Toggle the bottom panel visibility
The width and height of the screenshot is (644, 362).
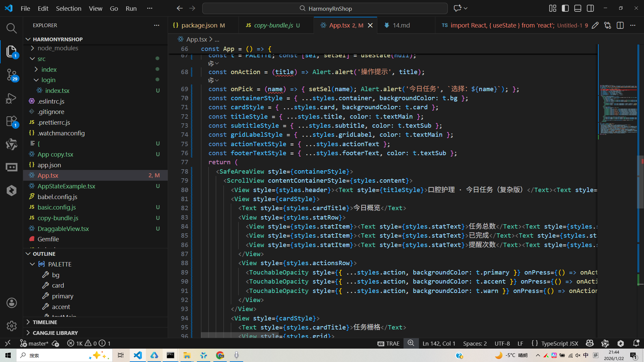coord(578,8)
